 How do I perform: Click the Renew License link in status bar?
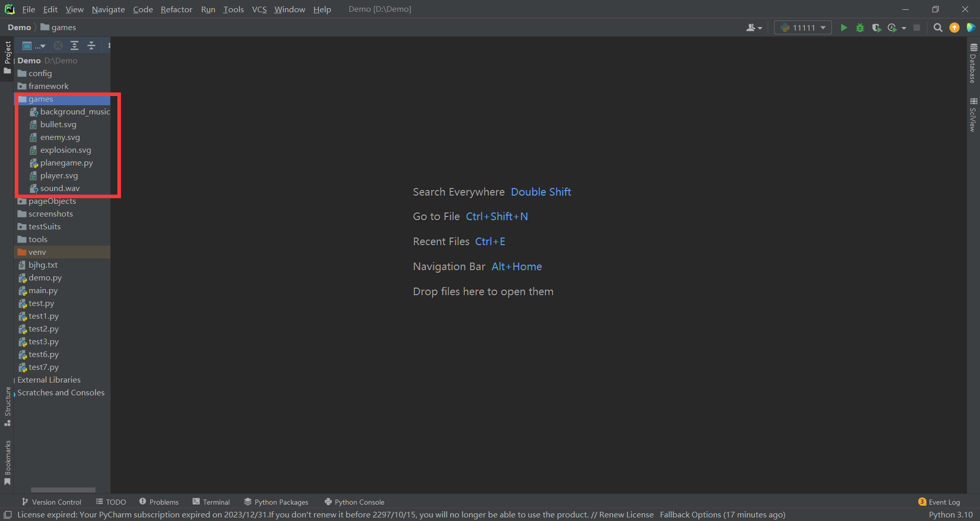[626, 514]
